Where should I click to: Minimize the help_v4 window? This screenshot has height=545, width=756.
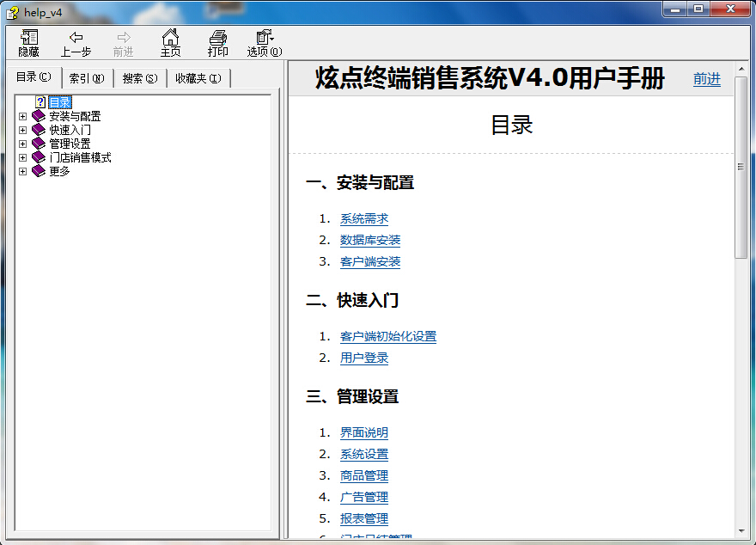click(x=675, y=9)
